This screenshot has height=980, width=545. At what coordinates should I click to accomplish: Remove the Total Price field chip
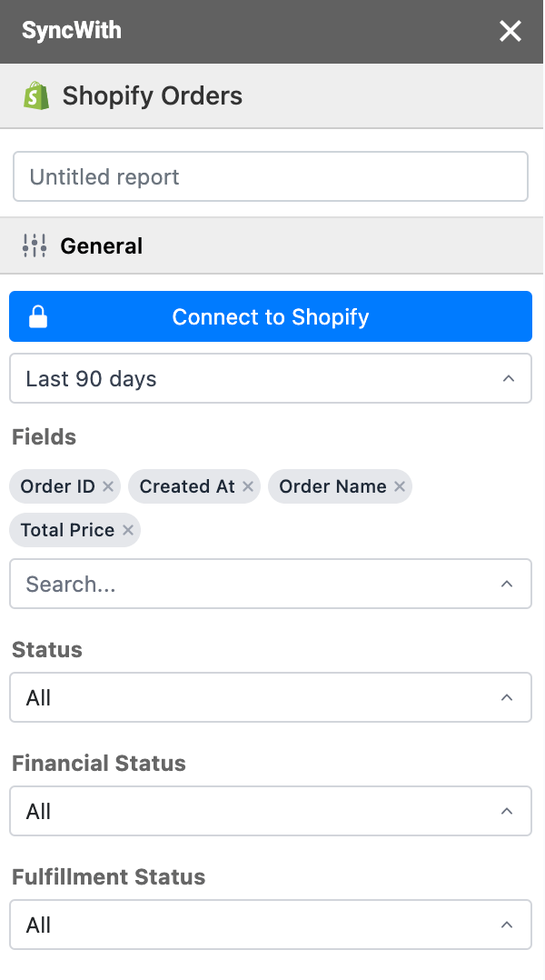tap(127, 530)
